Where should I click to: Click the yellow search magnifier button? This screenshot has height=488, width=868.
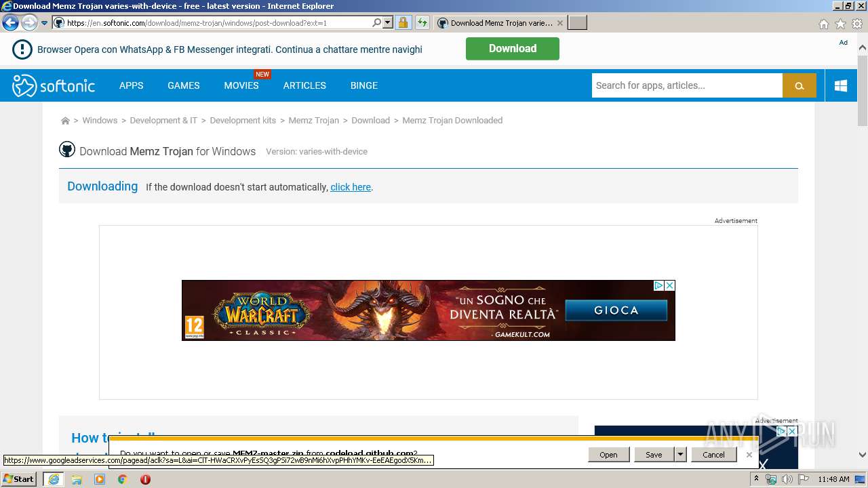(x=800, y=85)
